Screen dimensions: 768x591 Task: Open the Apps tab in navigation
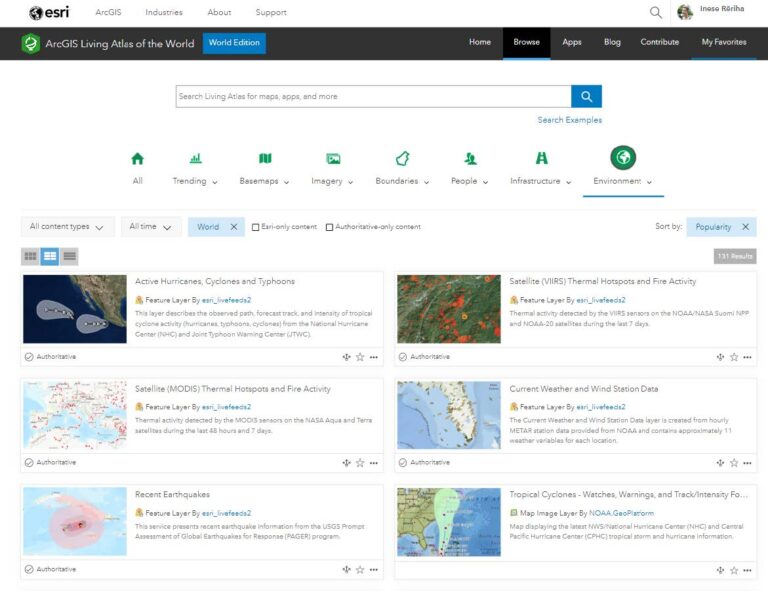click(572, 42)
